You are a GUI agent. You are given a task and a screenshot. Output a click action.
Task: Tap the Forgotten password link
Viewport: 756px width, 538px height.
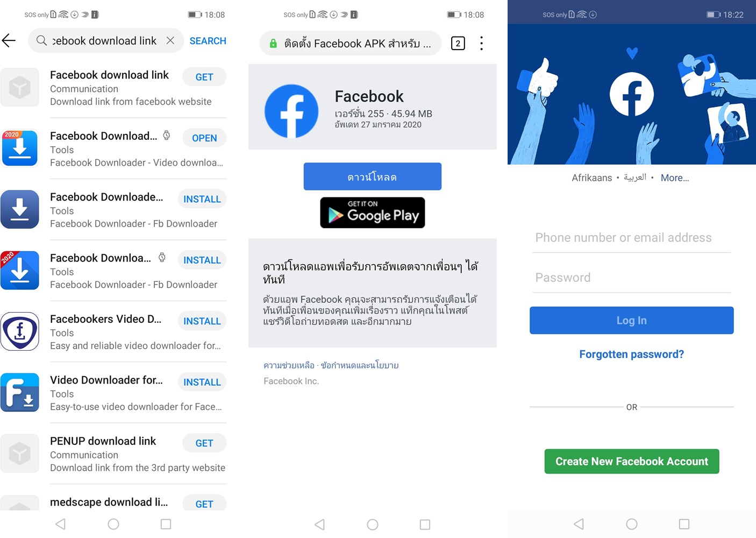tap(632, 354)
